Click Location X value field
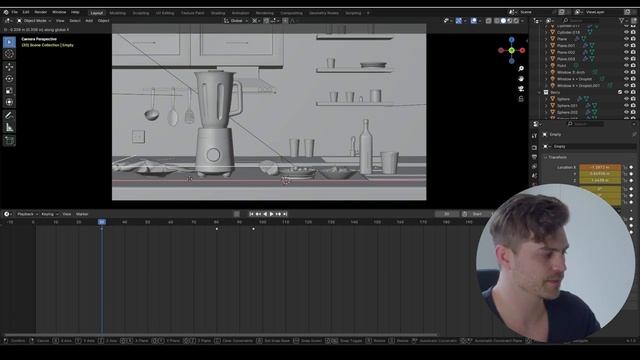640x360 pixels. point(600,167)
